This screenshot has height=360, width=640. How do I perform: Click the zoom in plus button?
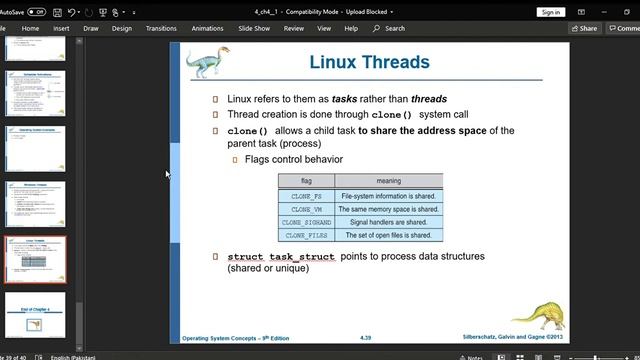point(627,358)
